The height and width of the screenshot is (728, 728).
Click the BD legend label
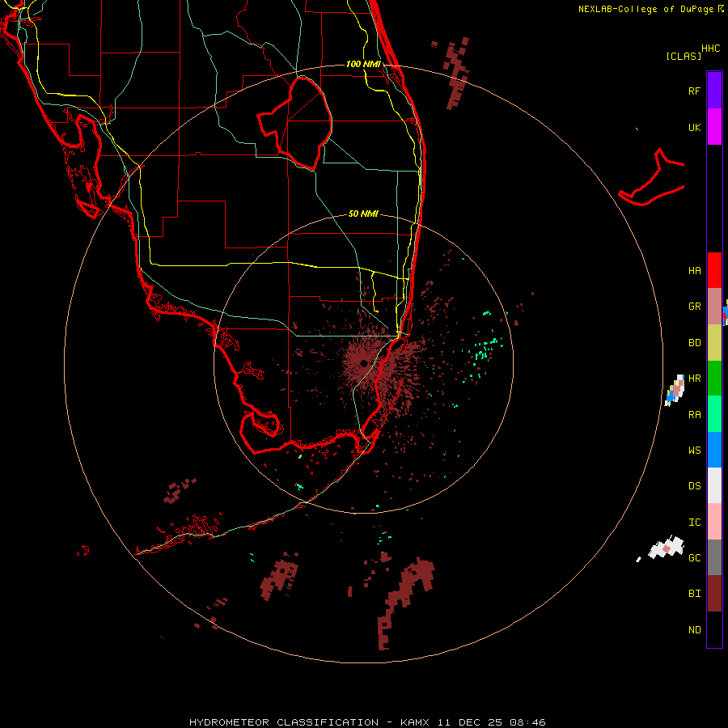694,343
